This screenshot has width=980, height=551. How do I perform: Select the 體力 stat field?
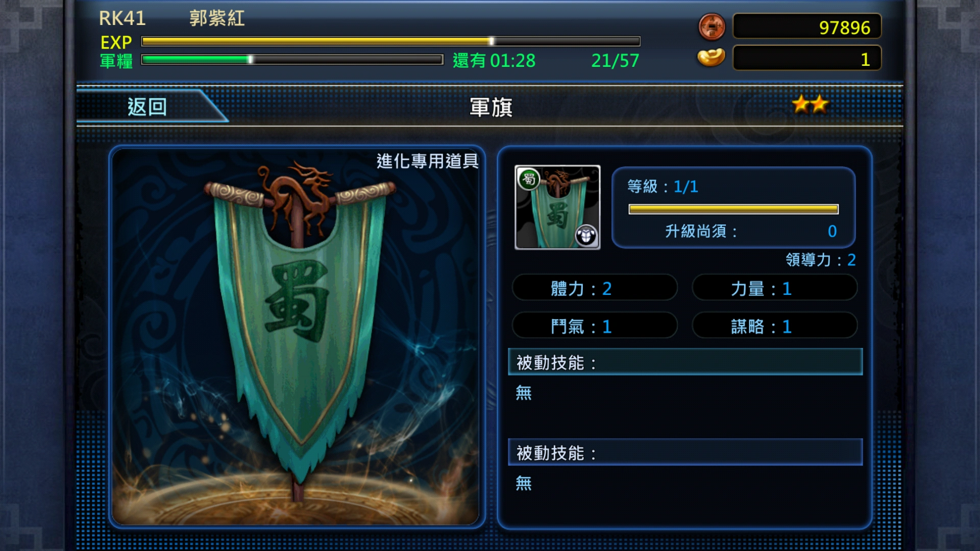[595, 288]
